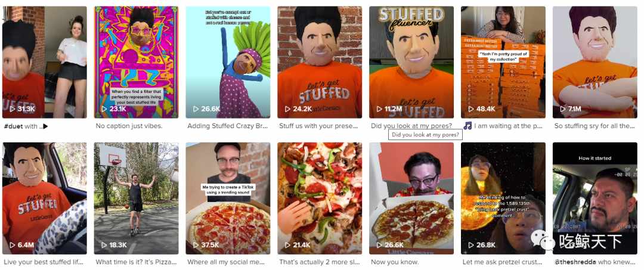Click play icon beside 24.2K views
Viewport: 644px width, 270px height.
point(288,108)
